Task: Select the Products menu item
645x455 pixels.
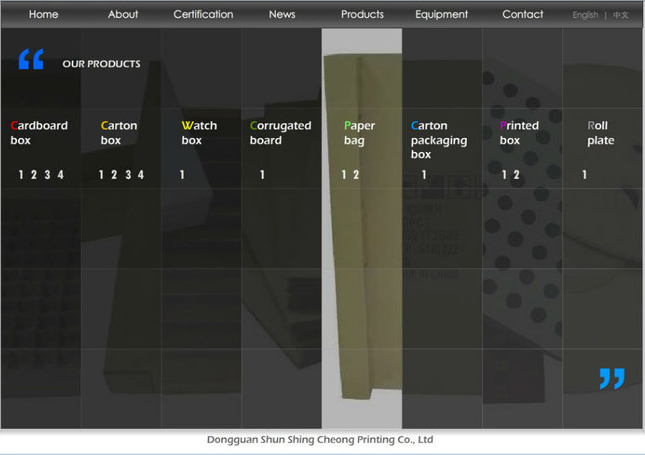Action: pos(362,14)
